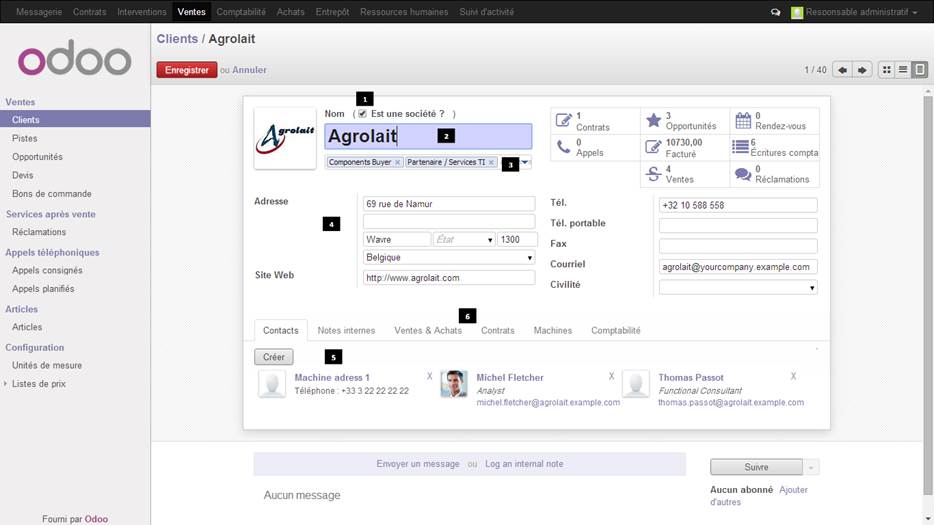The image size is (934, 525).
Task: Open the Facturé 10730,00 stat button
Action: (685, 147)
